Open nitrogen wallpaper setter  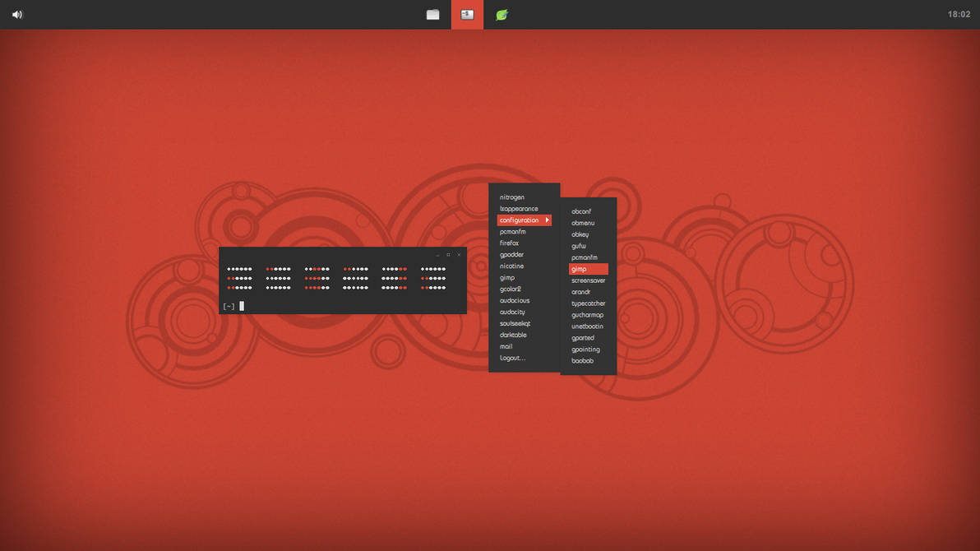(512, 197)
